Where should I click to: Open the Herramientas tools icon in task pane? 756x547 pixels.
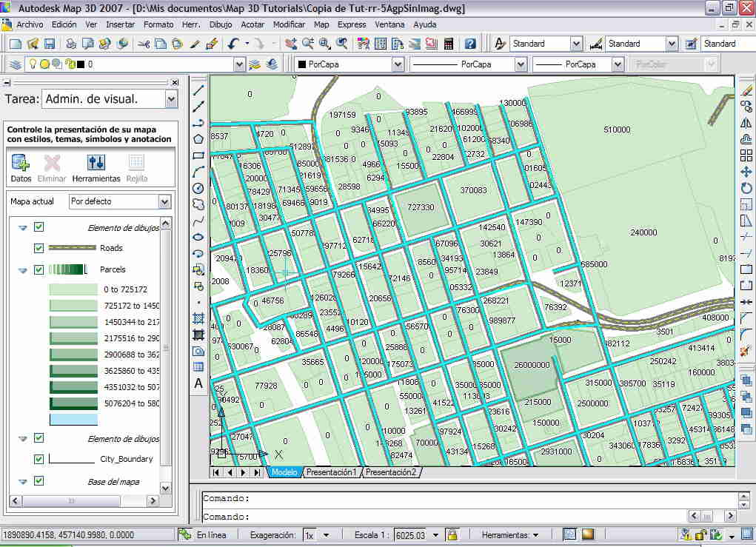point(96,163)
